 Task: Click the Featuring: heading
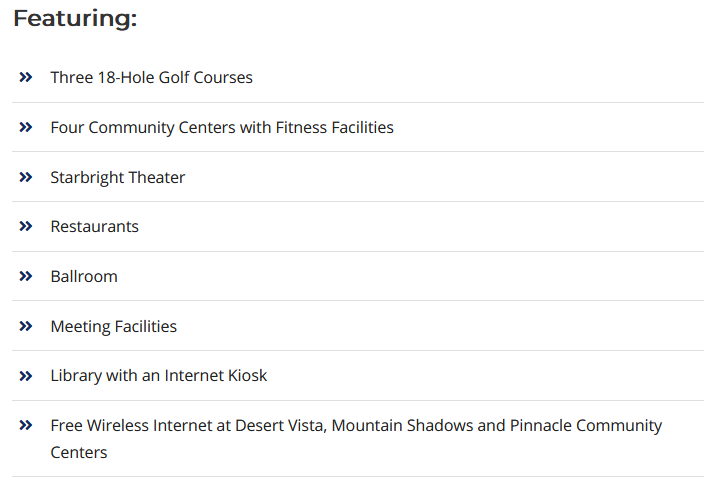coord(75,18)
